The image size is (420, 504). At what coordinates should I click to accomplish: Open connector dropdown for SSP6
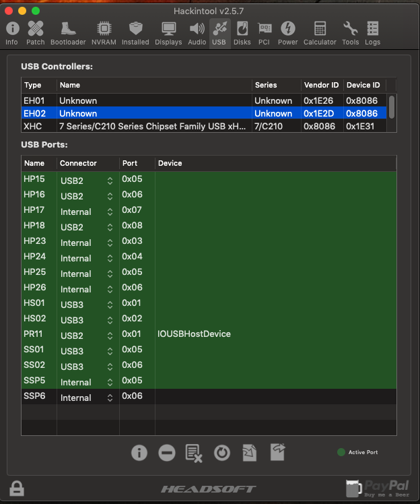click(x=87, y=398)
